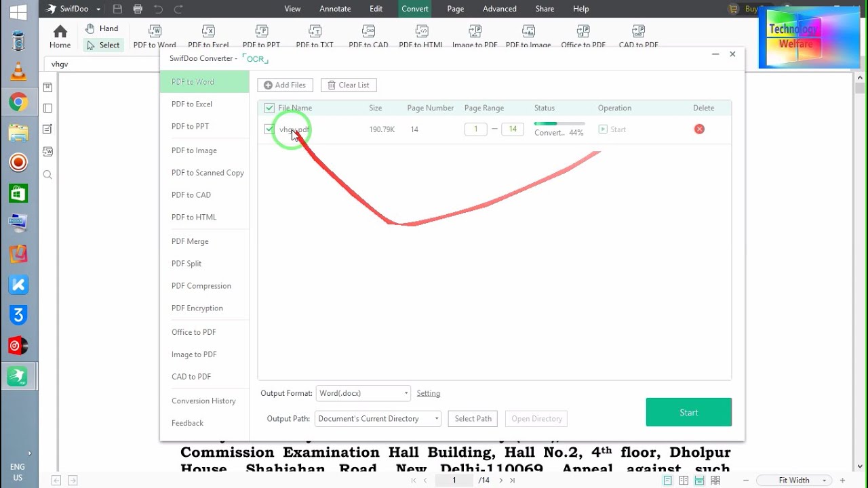
Task: Click the Select Path button
Action: 473,419
